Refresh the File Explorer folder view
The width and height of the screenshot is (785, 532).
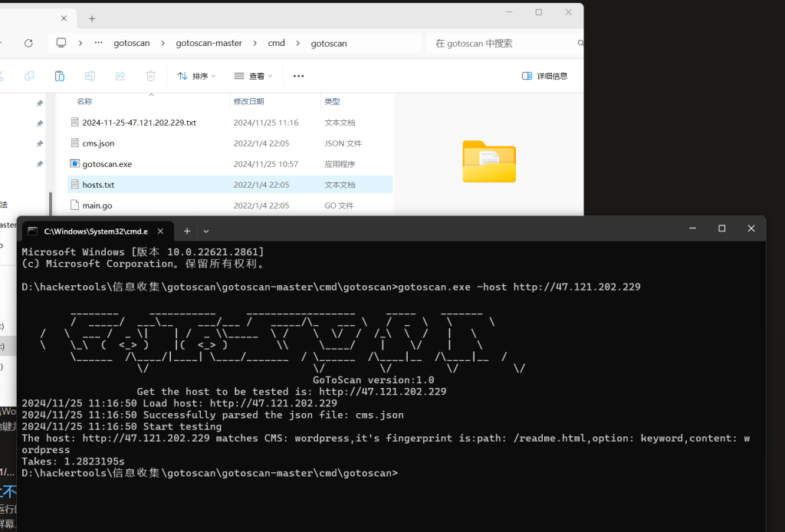tap(28, 43)
